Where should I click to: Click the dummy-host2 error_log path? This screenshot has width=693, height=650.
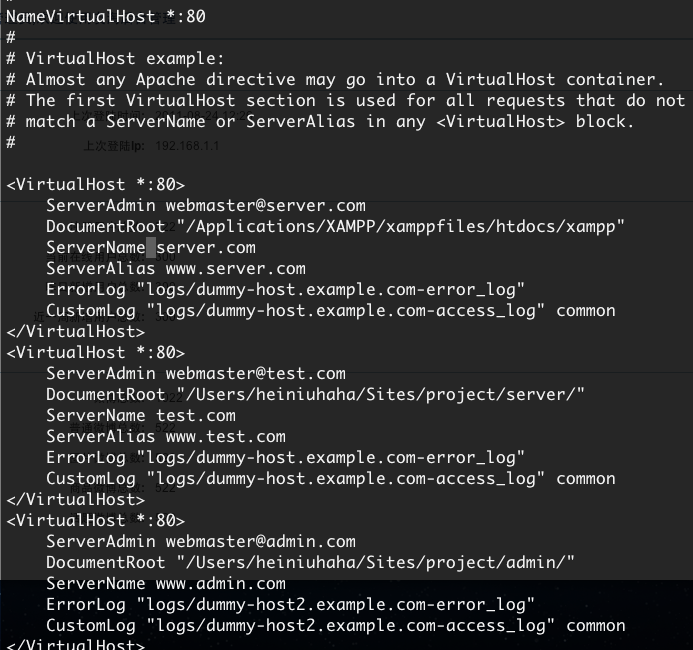pyautogui.click(x=336, y=604)
